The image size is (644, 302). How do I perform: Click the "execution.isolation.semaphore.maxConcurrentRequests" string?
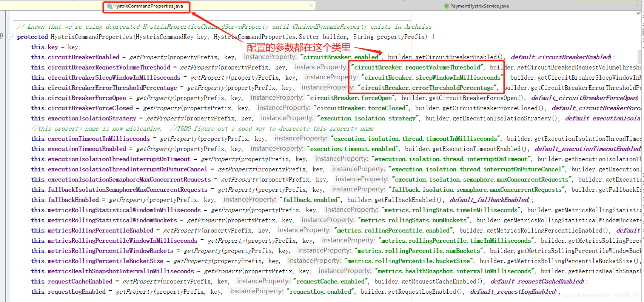tap(482, 179)
